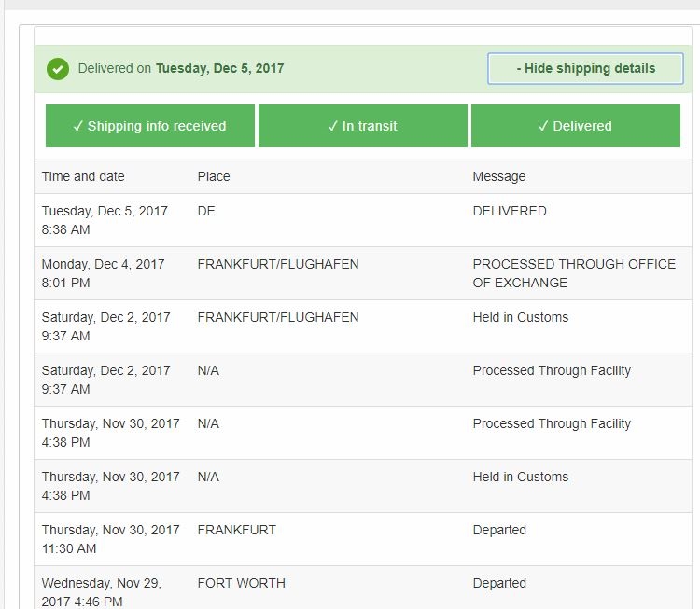Click Delivered on Tuesday, Dec 5 banner text
The width and height of the screenshot is (700, 609).
coord(181,68)
